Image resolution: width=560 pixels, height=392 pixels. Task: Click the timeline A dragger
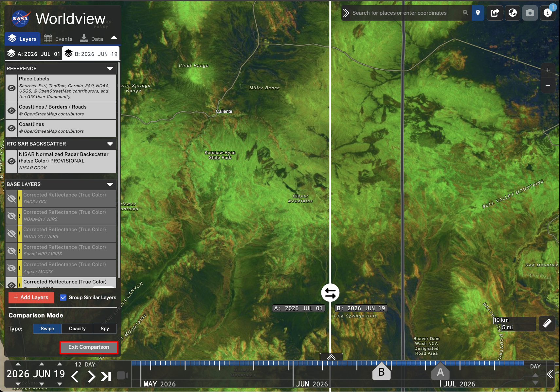pos(440,371)
